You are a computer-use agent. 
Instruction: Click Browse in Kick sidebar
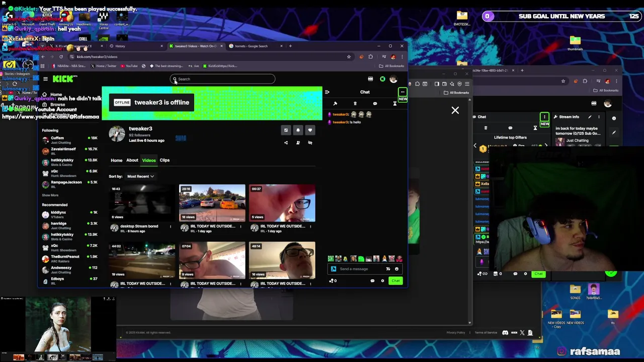(53, 105)
